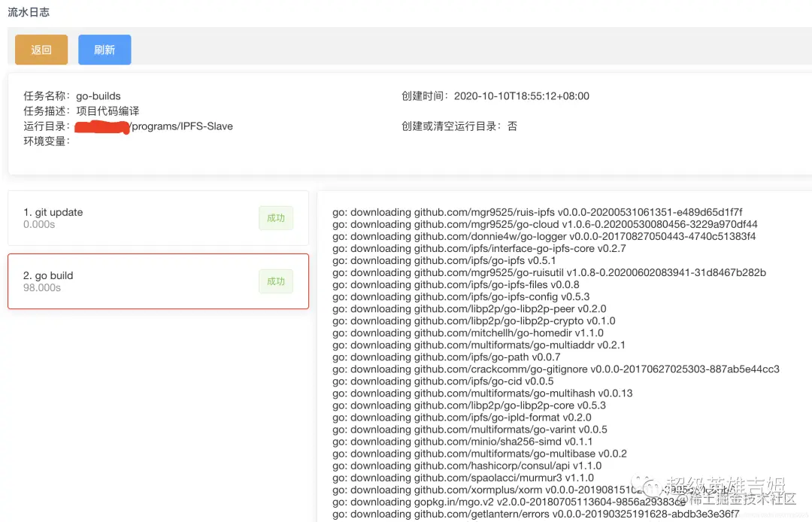This screenshot has height=522, width=812.
Task: Click the log line for ipfs/go-cid v0.0.5
Action: click(443, 381)
